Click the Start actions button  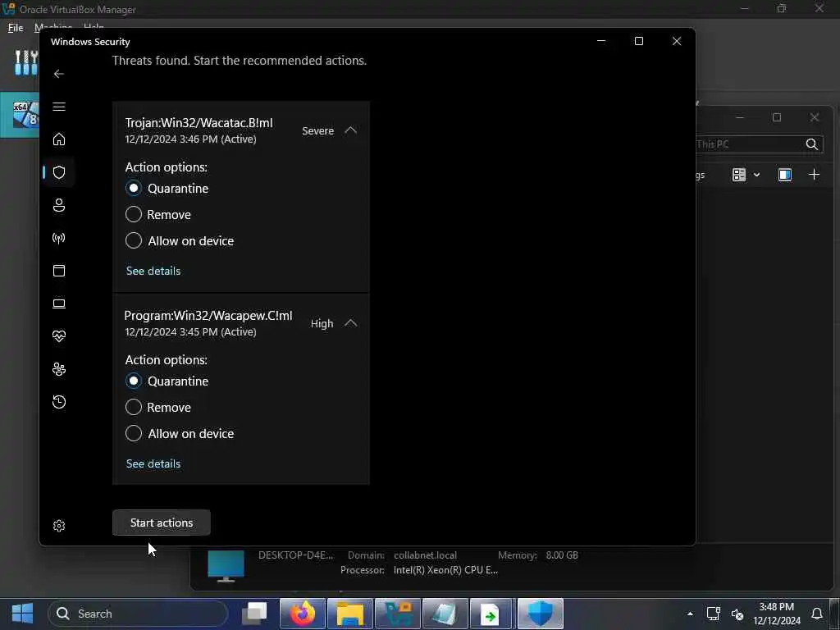click(162, 523)
